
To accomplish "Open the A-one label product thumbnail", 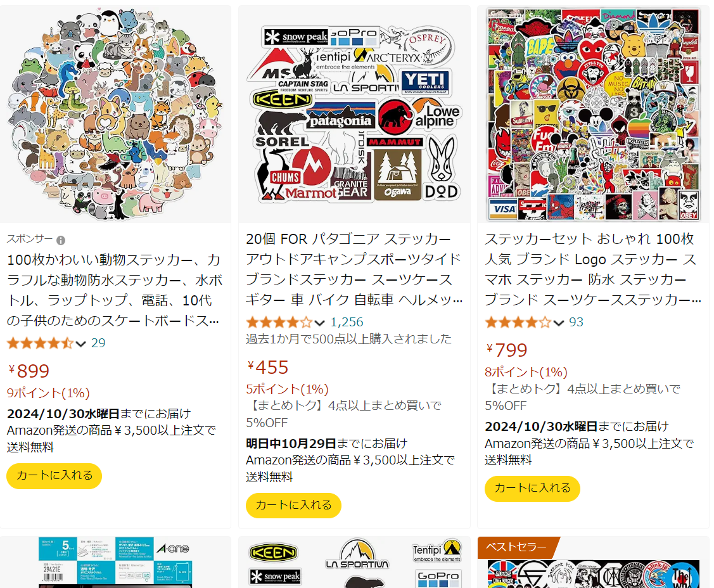I will tap(116, 562).
